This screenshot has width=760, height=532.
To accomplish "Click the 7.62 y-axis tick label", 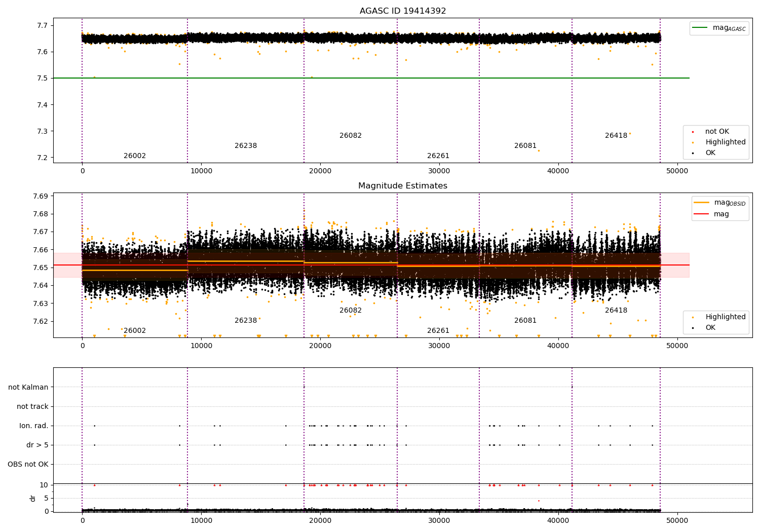I will pyautogui.click(x=40, y=322).
